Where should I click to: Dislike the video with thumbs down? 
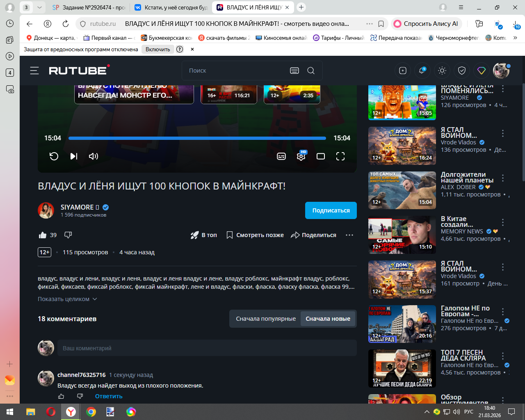68,235
